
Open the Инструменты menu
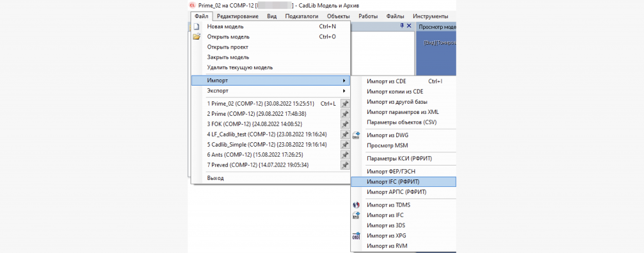coord(431,16)
